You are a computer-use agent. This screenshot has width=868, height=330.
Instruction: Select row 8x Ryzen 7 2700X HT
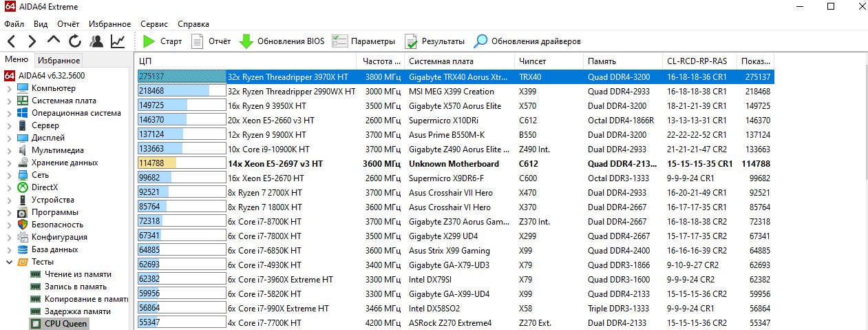tap(454, 192)
